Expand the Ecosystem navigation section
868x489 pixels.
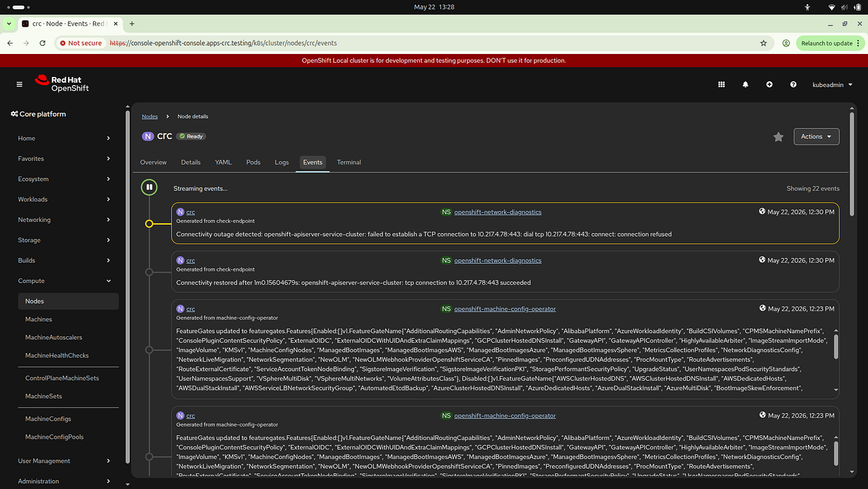coord(64,179)
